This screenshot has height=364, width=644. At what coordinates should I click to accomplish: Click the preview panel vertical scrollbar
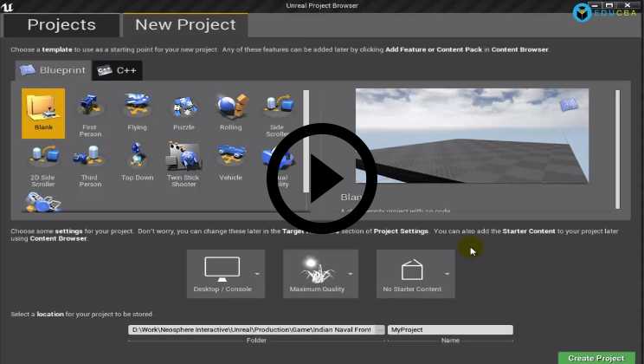point(617,149)
